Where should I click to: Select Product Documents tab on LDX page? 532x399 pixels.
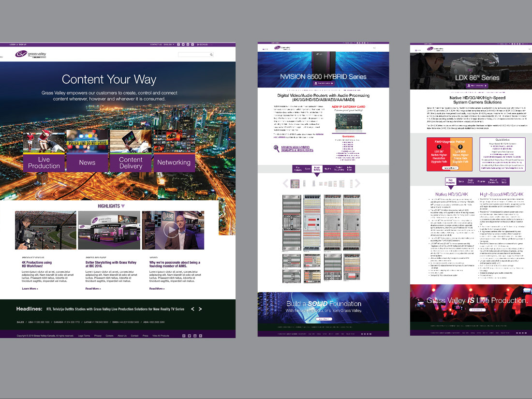[x=493, y=181]
